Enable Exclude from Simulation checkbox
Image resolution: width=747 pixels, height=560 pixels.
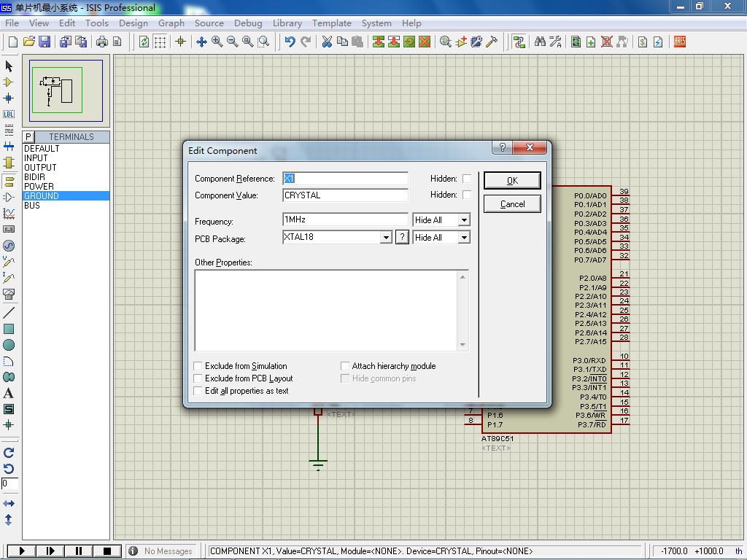198,366
